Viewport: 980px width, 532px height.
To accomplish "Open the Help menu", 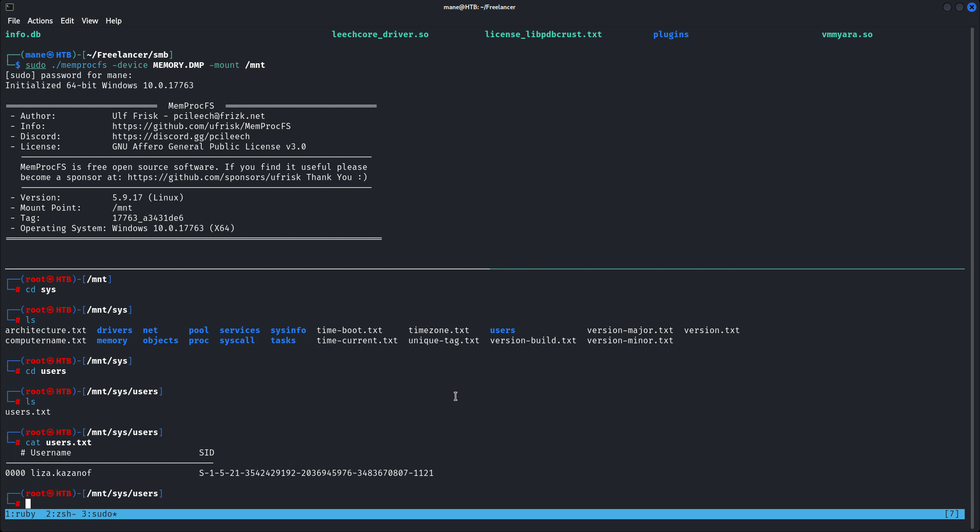I will tap(113, 21).
